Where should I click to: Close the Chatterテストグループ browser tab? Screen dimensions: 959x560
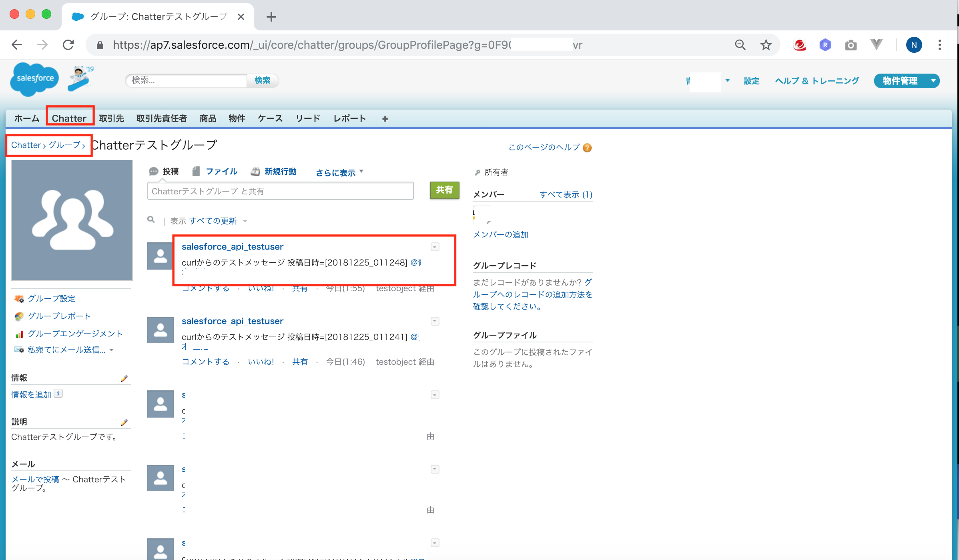point(241,17)
